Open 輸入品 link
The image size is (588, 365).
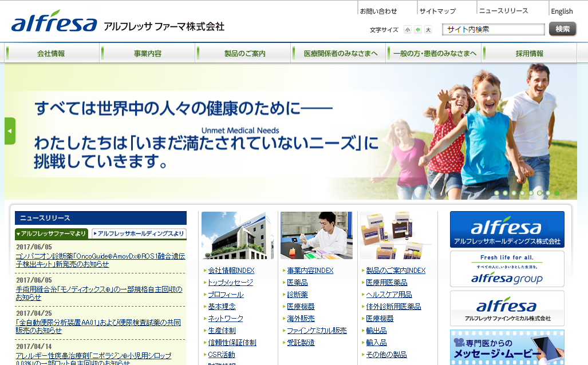click(x=377, y=343)
